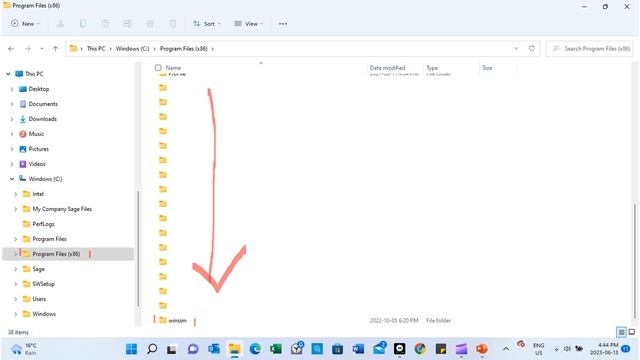Open address bar history dropdown
640x360 pixels.
coord(516,48)
